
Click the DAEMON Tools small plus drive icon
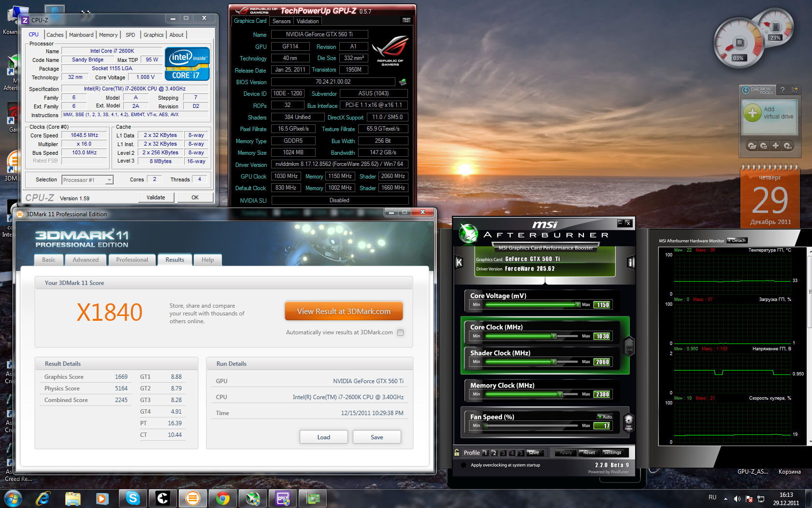(776, 146)
